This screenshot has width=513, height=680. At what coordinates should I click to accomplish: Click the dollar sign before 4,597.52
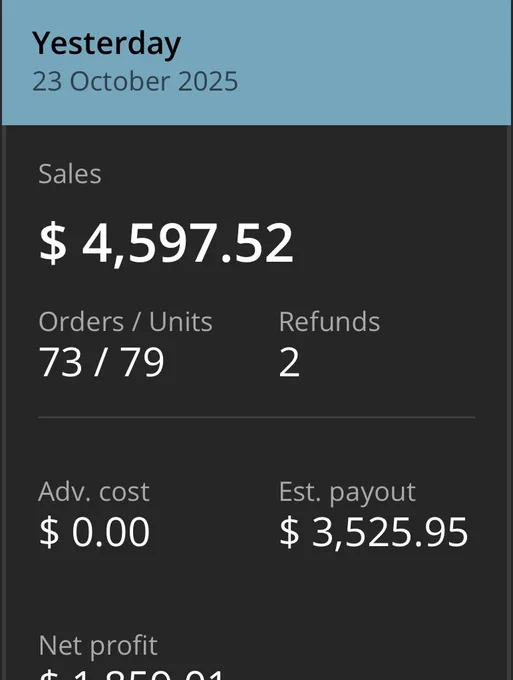pos(52,242)
